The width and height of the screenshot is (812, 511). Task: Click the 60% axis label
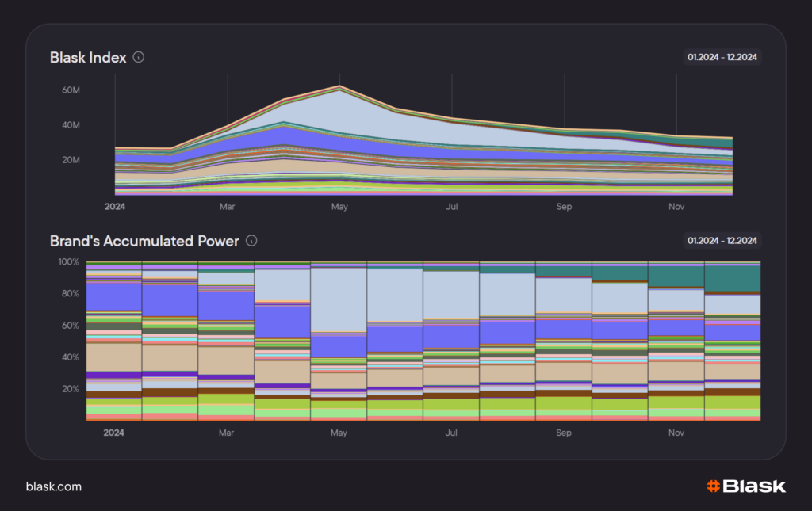(71, 326)
